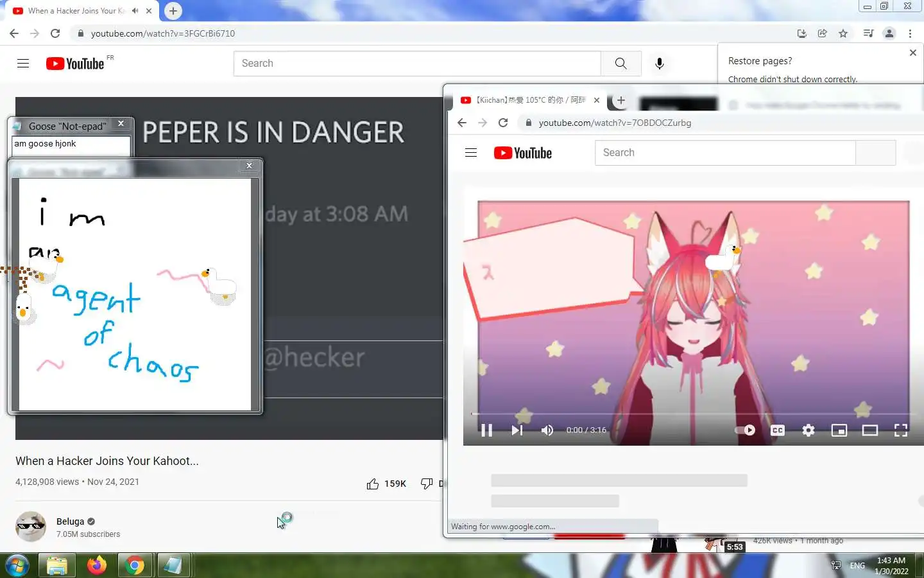This screenshot has height=578, width=924.
Task: Go back in the front Chrome window
Action: point(462,123)
